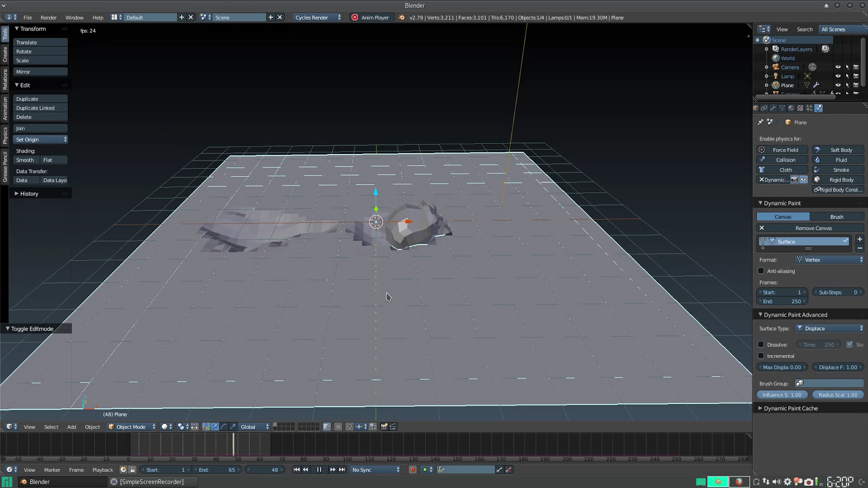Image resolution: width=868 pixels, height=488 pixels.
Task: Enable the Dissolve checkbox
Action: 761,344
